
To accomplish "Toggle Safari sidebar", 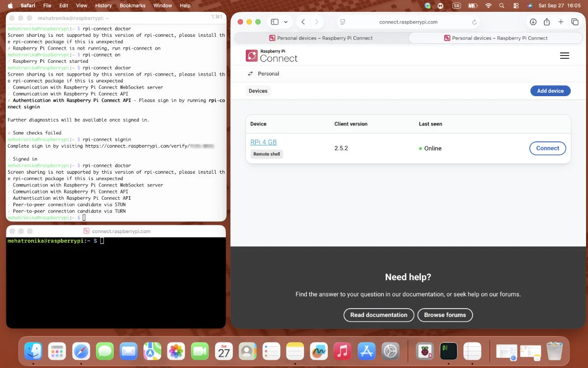I will (275, 22).
